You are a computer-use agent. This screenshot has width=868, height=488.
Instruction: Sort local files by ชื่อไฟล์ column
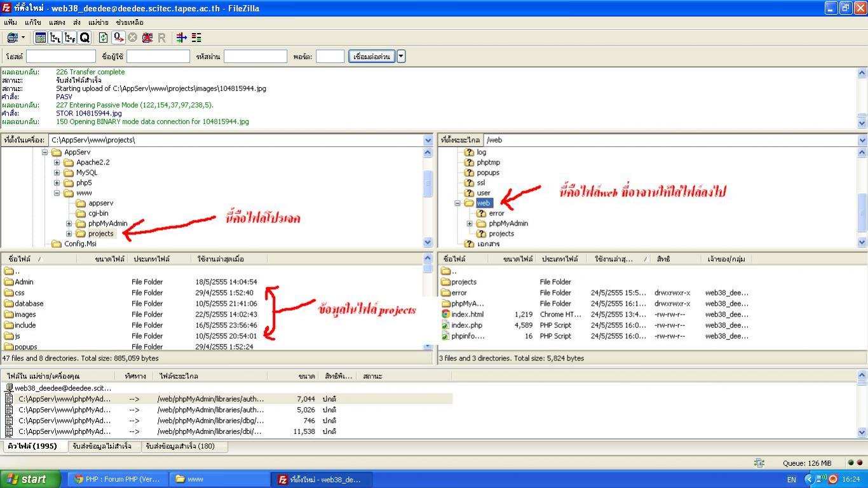pyautogui.click(x=38, y=259)
